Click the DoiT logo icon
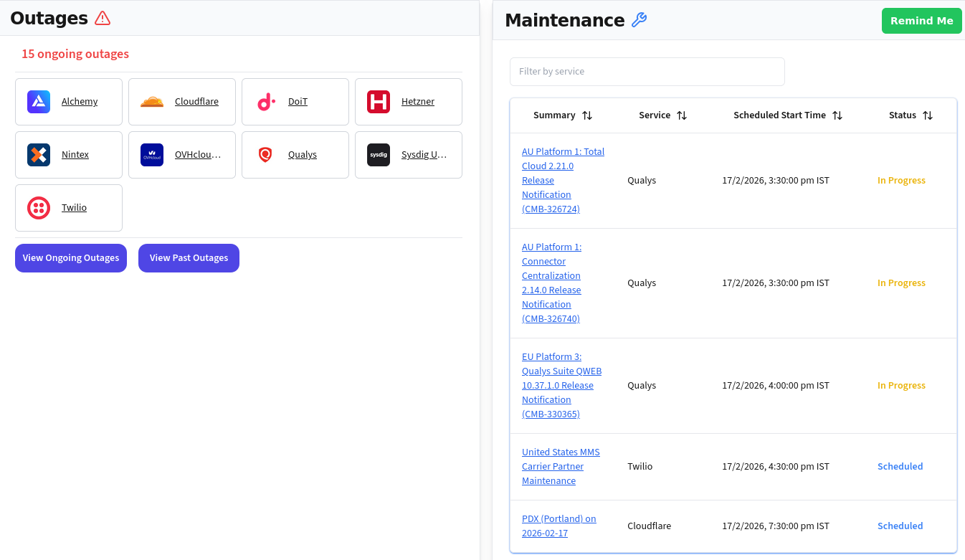 [x=265, y=102]
